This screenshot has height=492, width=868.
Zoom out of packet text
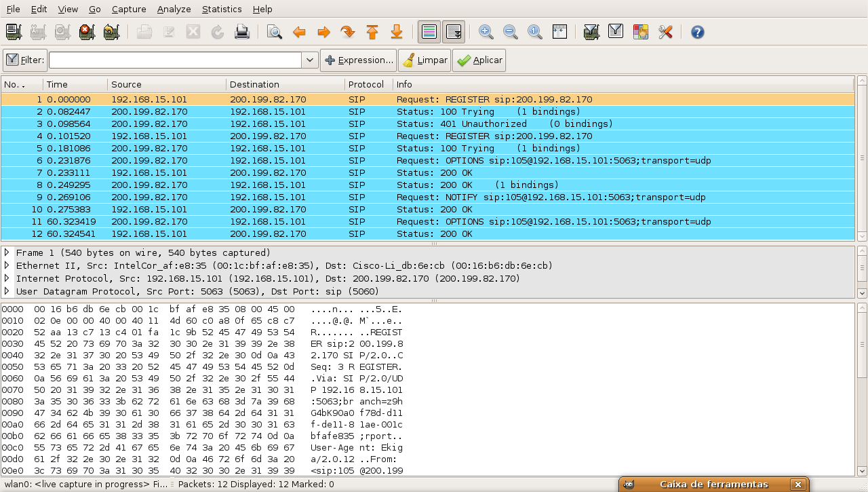click(x=511, y=32)
